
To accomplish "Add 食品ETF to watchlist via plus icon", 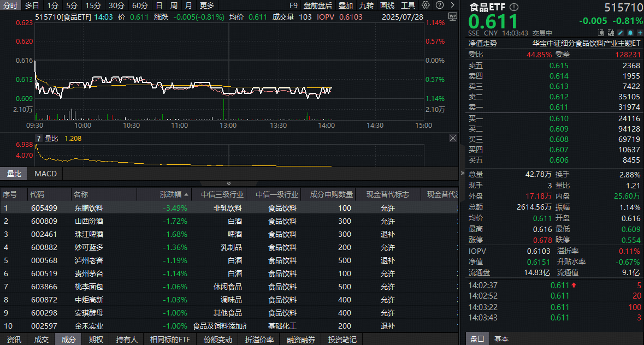I will tap(640, 33).
